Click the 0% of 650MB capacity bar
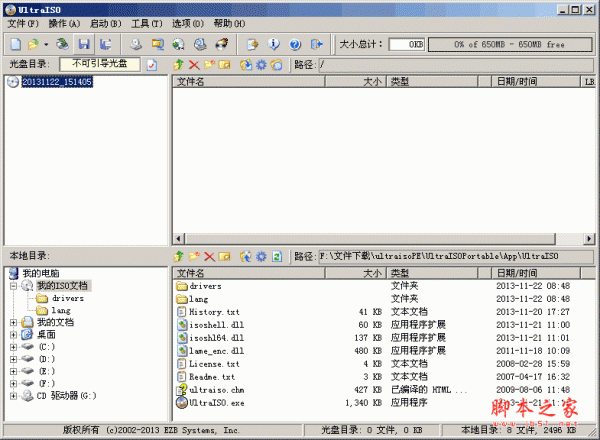 [510, 44]
